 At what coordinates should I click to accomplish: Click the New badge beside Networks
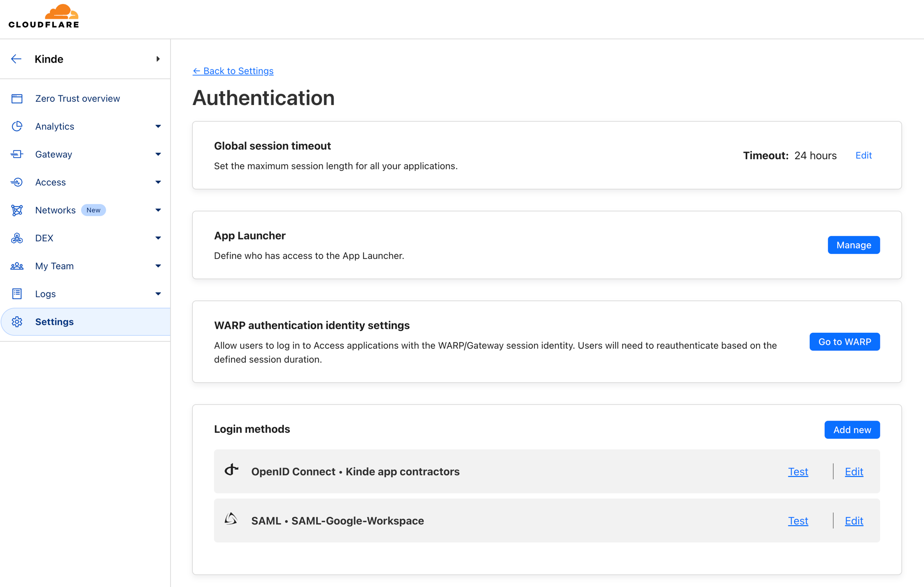[x=93, y=210]
